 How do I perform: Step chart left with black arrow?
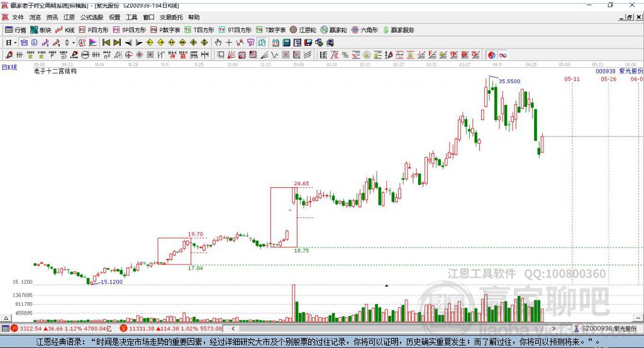[128, 43]
